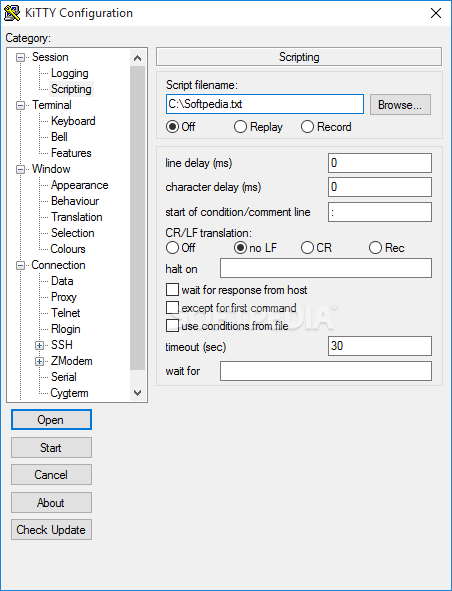This screenshot has height=591, width=452.
Task: Open the Selection category
Action: click(73, 233)
